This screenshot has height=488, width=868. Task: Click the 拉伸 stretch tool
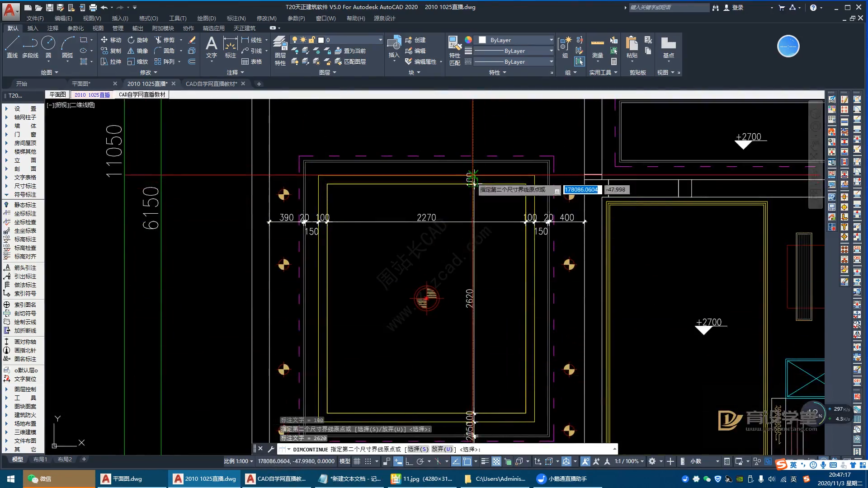click(x=111, y=61)
